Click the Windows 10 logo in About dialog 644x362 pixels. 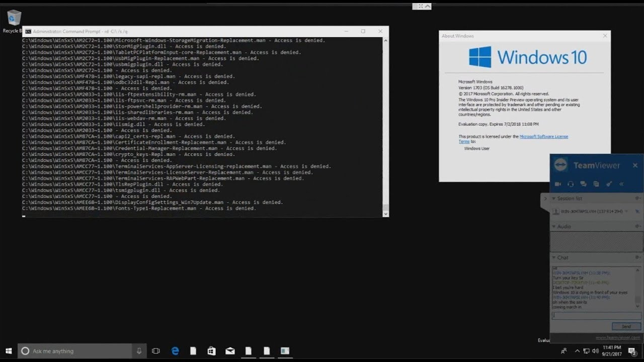coord(528,57)
